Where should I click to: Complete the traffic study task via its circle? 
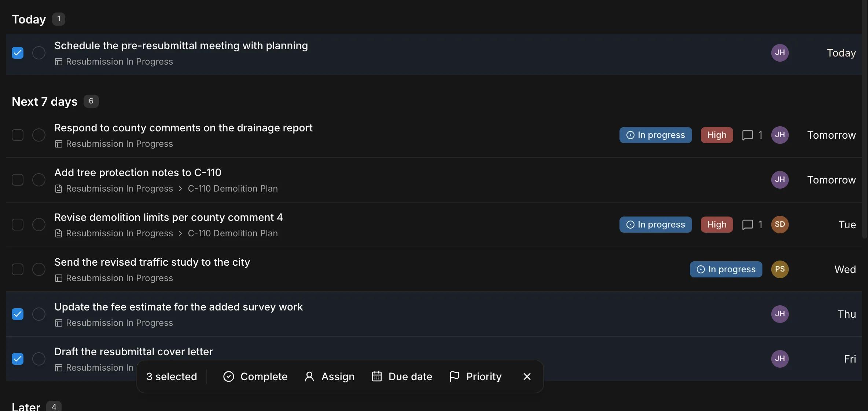click(x=39, y=269)
